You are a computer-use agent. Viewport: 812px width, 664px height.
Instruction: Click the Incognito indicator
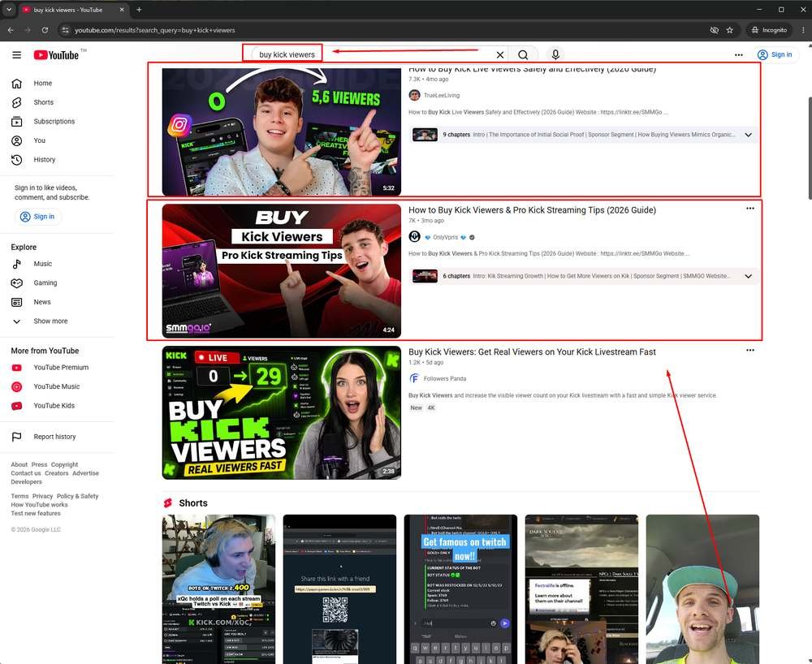[x=769, y=30]
